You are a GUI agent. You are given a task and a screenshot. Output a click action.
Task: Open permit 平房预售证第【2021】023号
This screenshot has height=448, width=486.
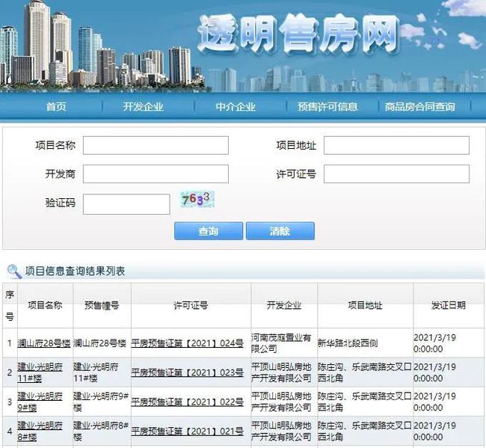187,372
